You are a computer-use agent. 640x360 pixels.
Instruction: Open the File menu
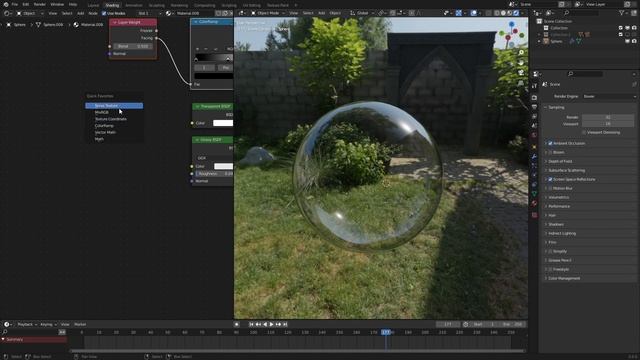[15, 4]
